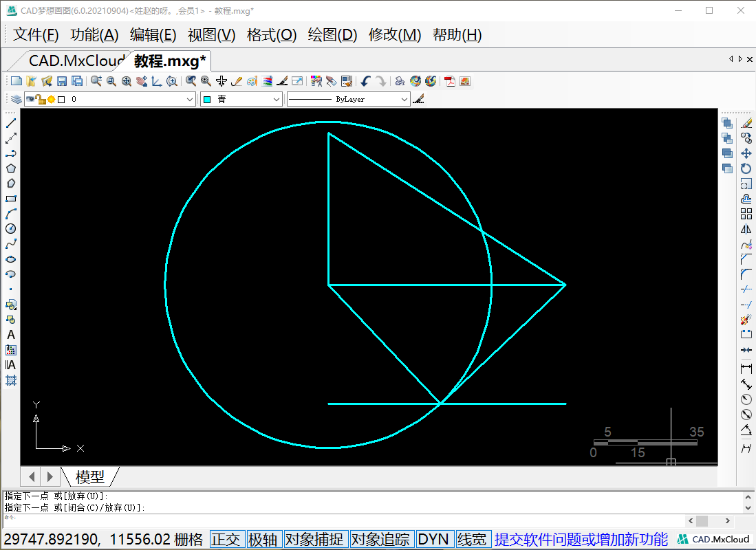The width and height of the screenshot is (756, 550).
Task: Switch to CAD.MxCloud tab
Action: [x=76, y=60]
